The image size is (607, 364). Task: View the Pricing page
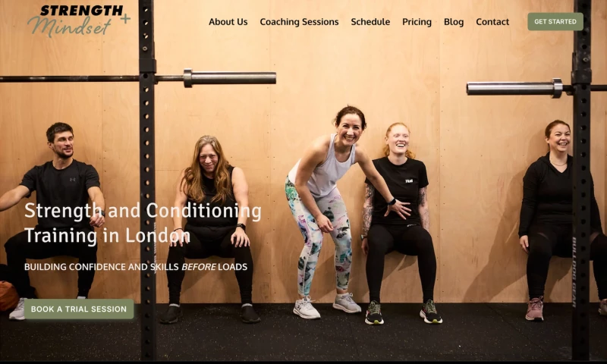[417, 22]
